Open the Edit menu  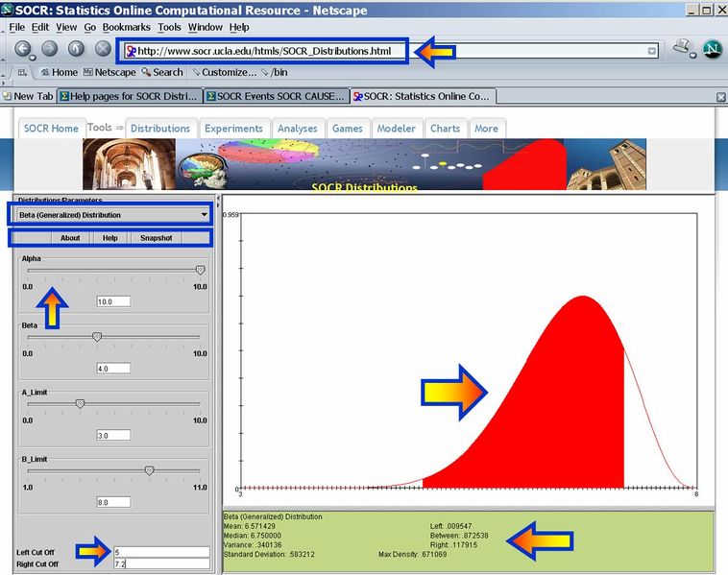pyautogui.click(x=40, y=28)
